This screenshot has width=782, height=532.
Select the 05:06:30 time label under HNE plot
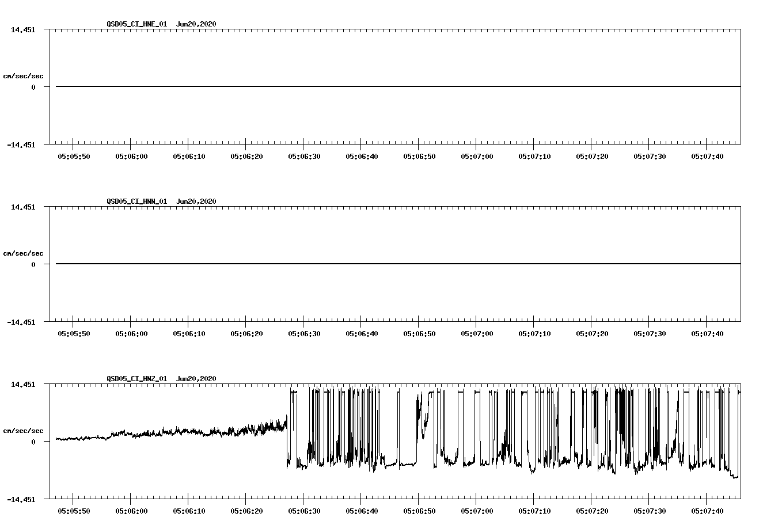click(x=304, y=157)
